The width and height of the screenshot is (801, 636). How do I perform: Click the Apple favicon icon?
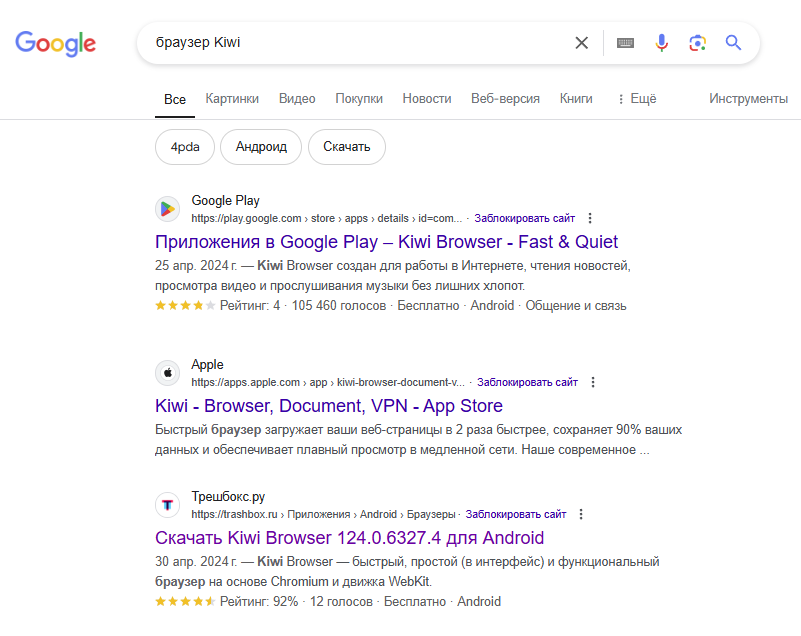pyautogui.click(x=168, y=373)
